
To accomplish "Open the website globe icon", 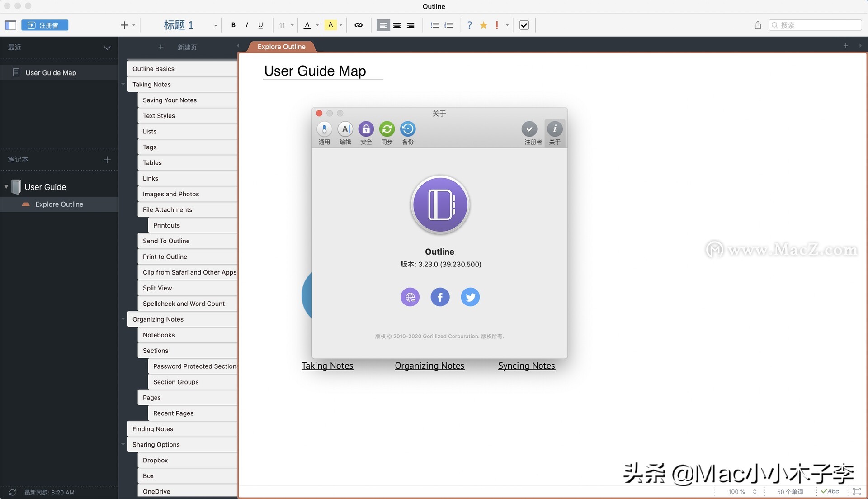I will [410, 297].
